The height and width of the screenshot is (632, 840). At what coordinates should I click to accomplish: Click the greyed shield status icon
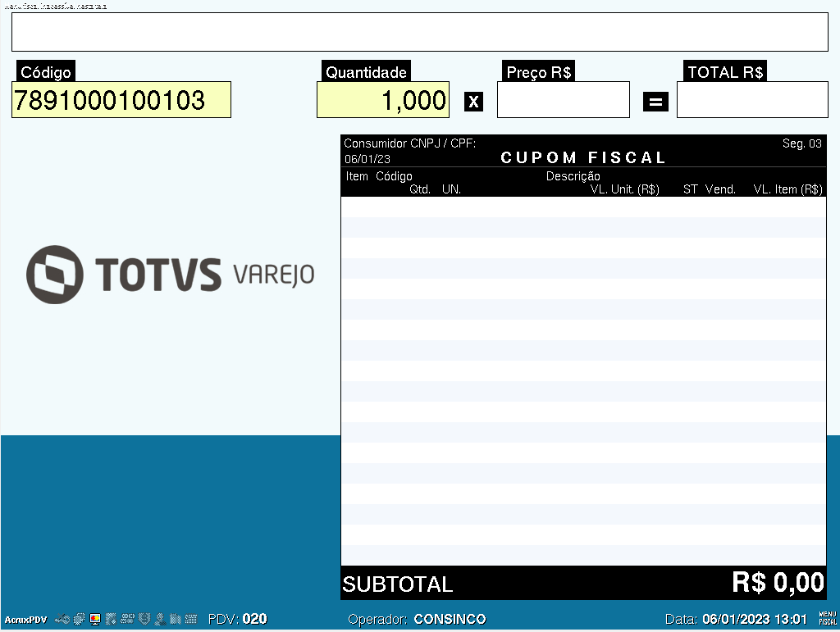144,619
